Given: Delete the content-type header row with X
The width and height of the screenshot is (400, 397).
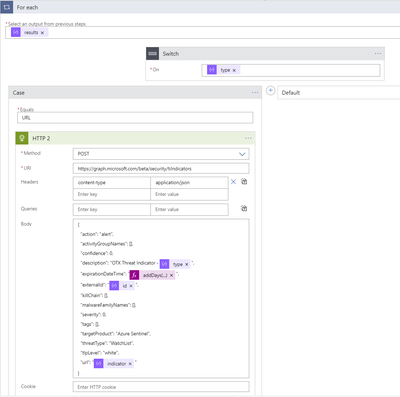Looking at the screenshot, I should click(233, 182).
